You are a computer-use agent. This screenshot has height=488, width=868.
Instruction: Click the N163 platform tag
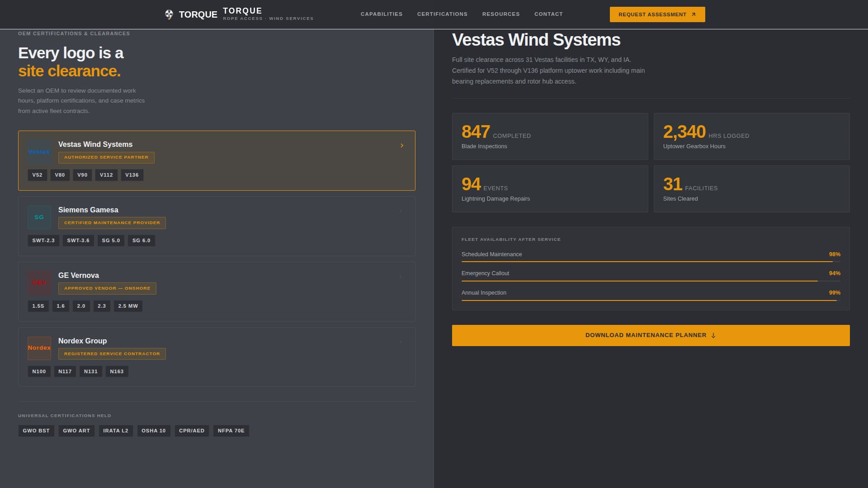click(117, 372)
